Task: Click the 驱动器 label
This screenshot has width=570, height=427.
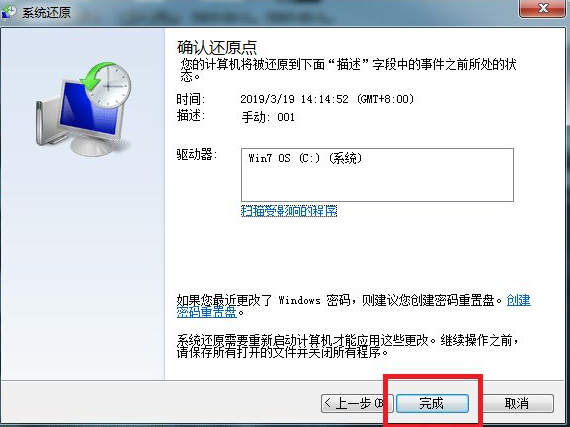Action: [197, 154]
